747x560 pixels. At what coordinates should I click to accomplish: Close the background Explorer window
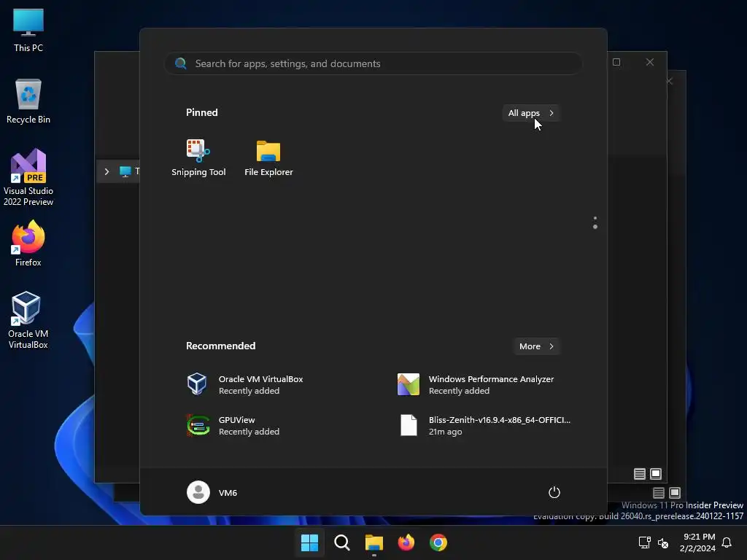pyautogui.click(x=650, y=63)
